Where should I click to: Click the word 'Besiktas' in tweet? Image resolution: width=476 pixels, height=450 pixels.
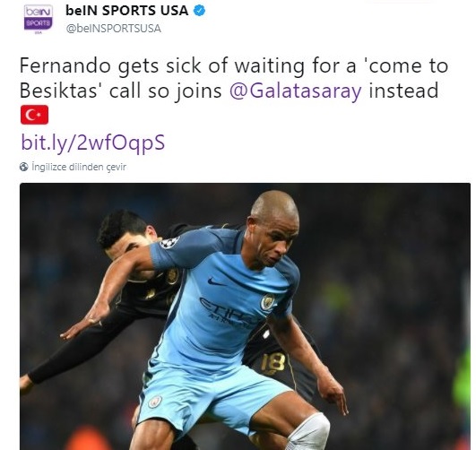(x=58, y=91)
